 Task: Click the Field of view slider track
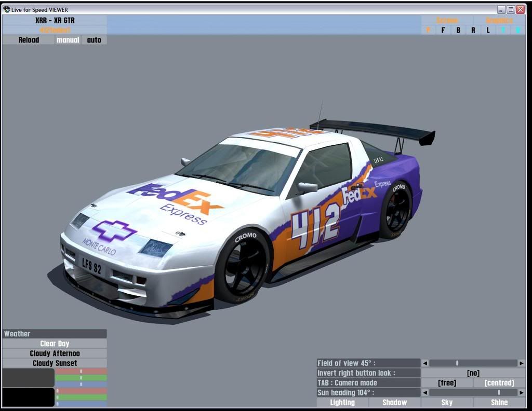[x=473, y=363]
